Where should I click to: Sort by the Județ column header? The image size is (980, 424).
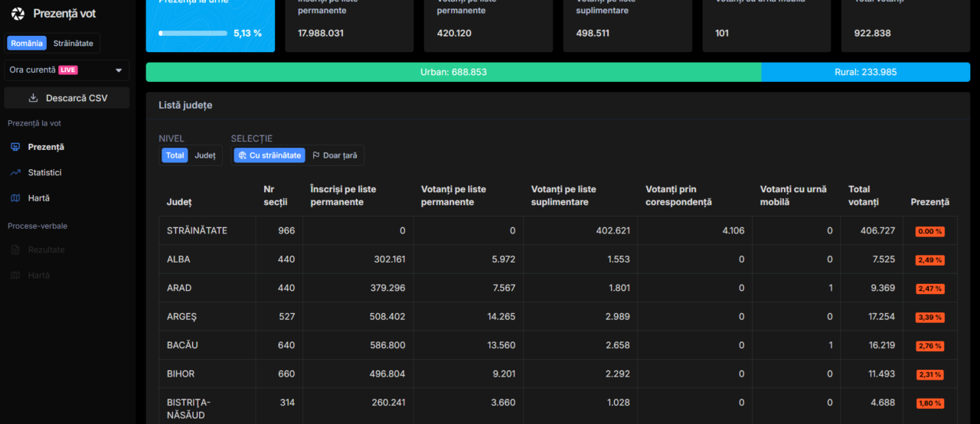coord(179,202)
